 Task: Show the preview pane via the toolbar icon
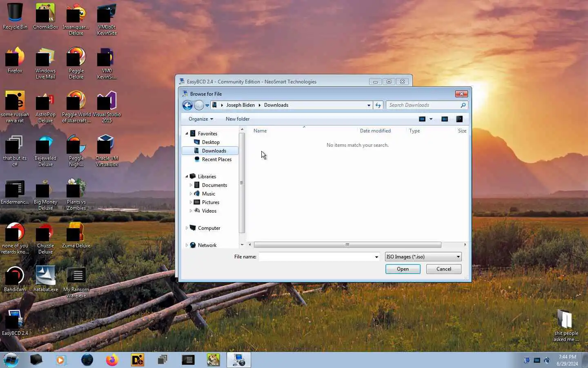point(445,119)
